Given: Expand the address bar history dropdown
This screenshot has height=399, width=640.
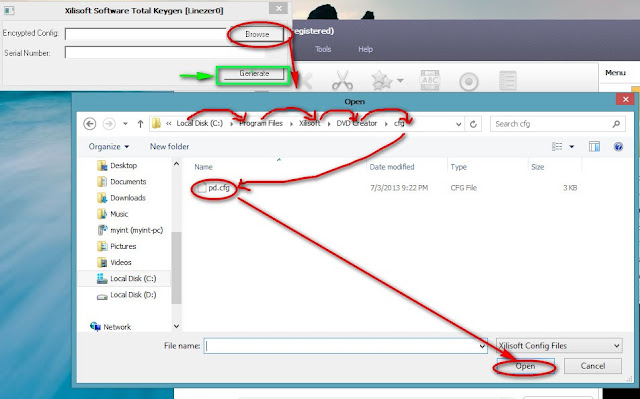Looking at the screenshot, I should coord(459,124).
